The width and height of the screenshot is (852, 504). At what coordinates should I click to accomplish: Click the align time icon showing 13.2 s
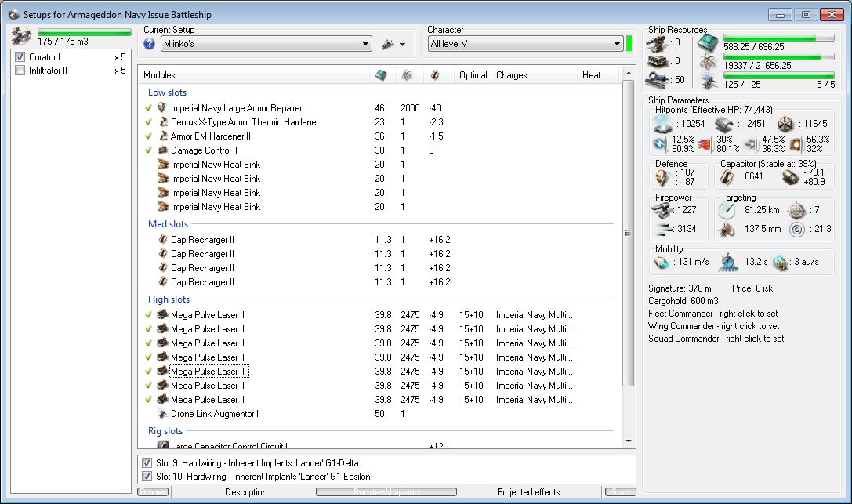coord(728,263)
